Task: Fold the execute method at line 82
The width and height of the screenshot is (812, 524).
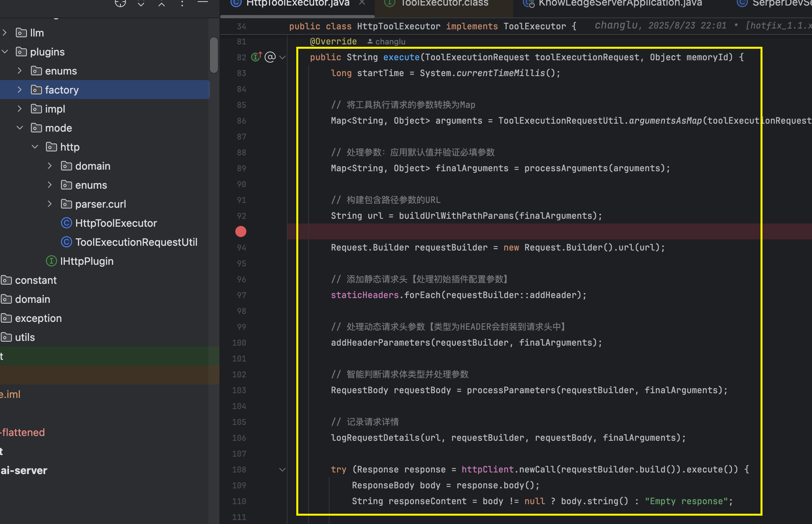Action: 282,57
